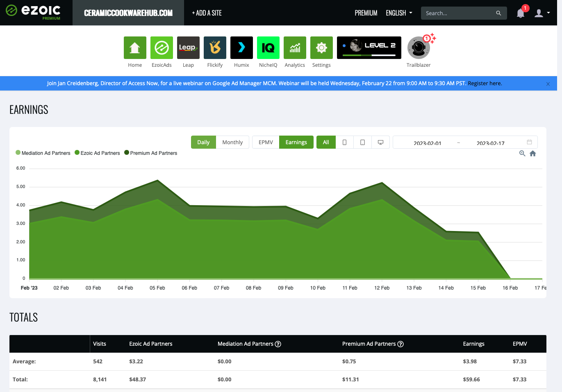Filter by desktop monitor icon
562x392 pixels.
click(x=380, y=142)
